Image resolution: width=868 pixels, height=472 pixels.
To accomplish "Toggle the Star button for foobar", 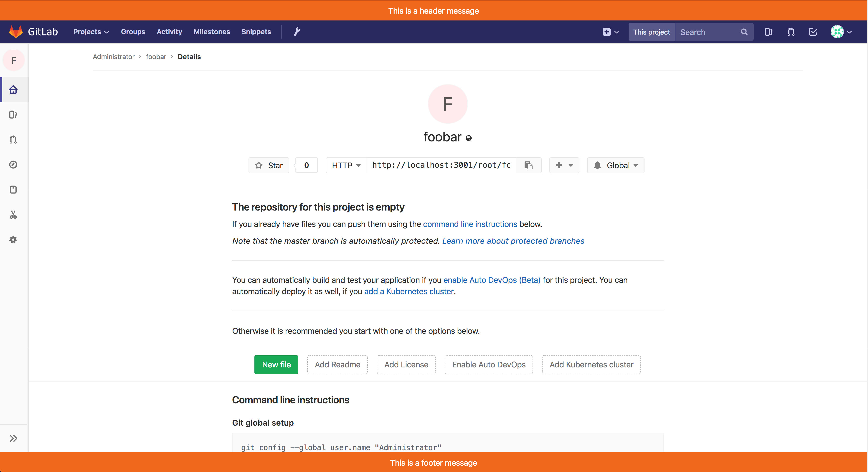I will click(269, 165).
